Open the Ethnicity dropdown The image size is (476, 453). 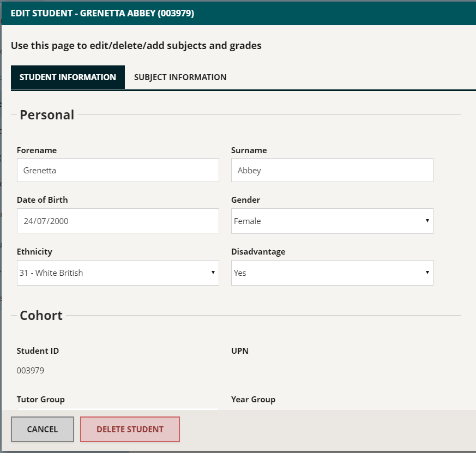118,273
